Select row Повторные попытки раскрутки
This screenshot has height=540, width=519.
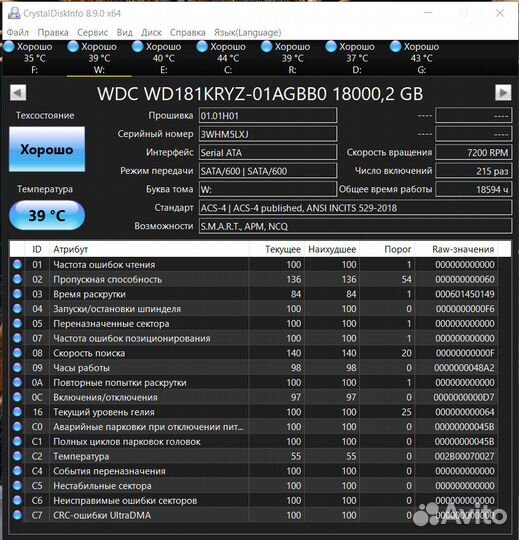click(x=253, y=383)
